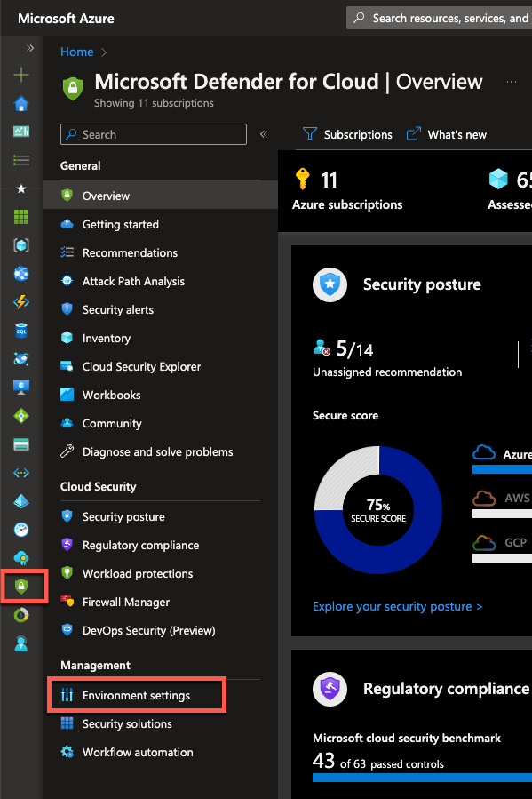
Task: Open the Home icon in sidebar
Action: tap(21, 103)
